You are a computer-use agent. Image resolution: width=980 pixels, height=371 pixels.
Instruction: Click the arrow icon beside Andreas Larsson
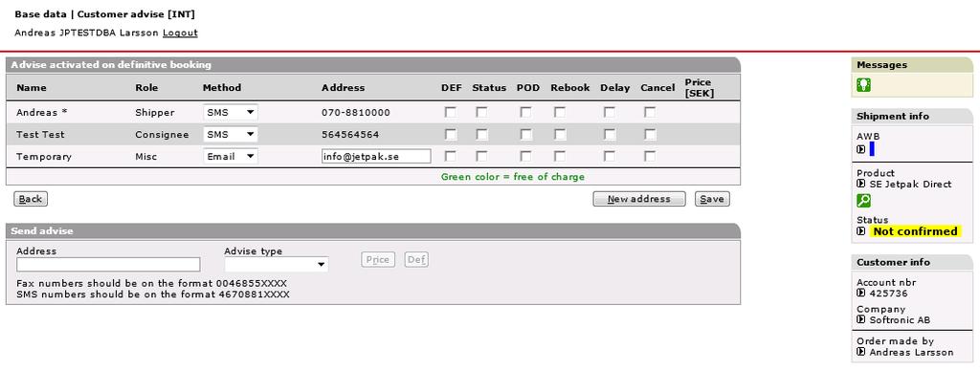tap(860, 352)
